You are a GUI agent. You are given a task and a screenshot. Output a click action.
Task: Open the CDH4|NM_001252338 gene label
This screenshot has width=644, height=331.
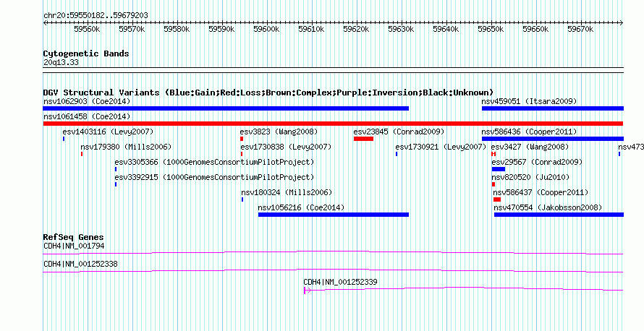coord(80,264)
